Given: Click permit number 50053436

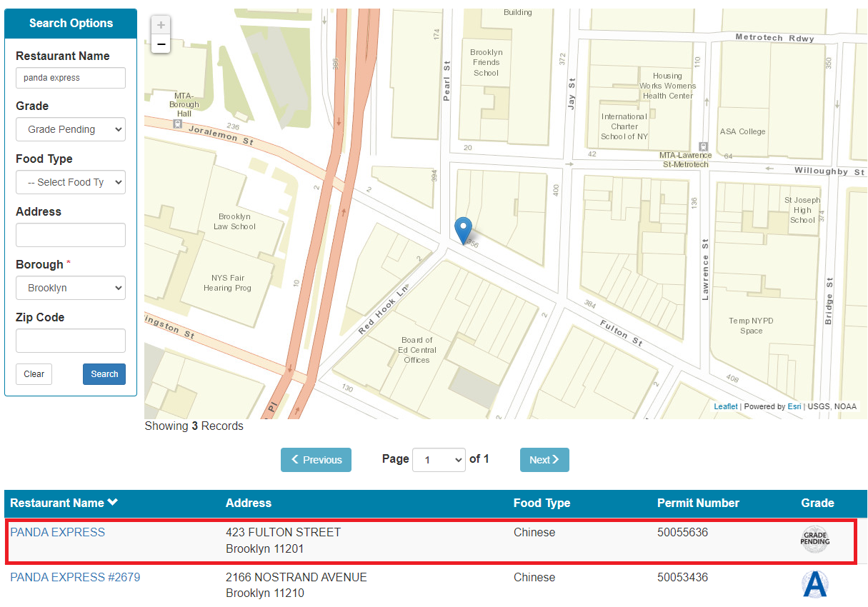Looking at the screenshot, I should (682, 577).
